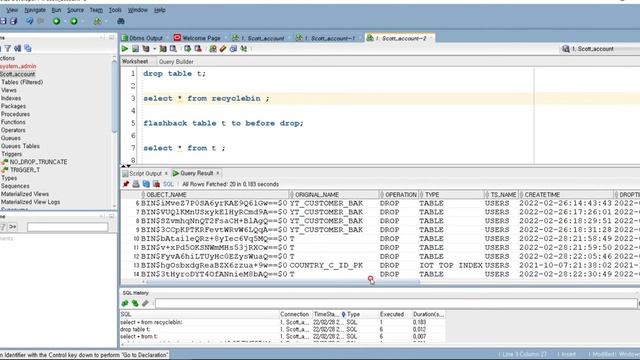Image resolution: width=640 pixels, height=360 pixels.
Task: Select the Procedures node in the tree
Action: coord(15,114)
